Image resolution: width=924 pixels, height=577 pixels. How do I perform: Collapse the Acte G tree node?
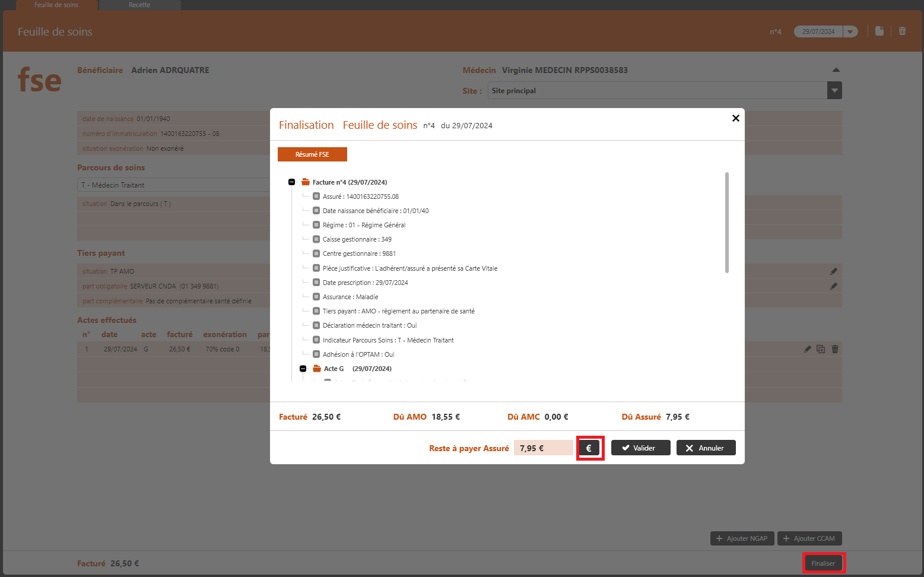[x=303, y=369]
